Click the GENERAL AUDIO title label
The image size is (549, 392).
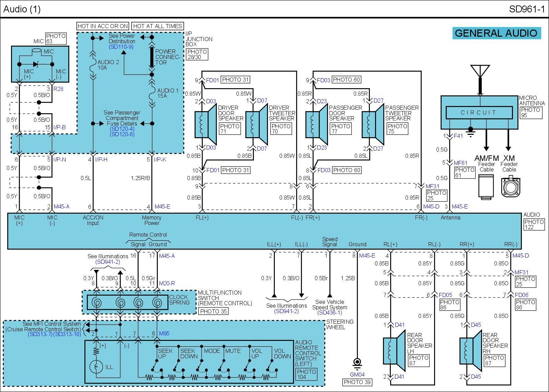point(496,33)
